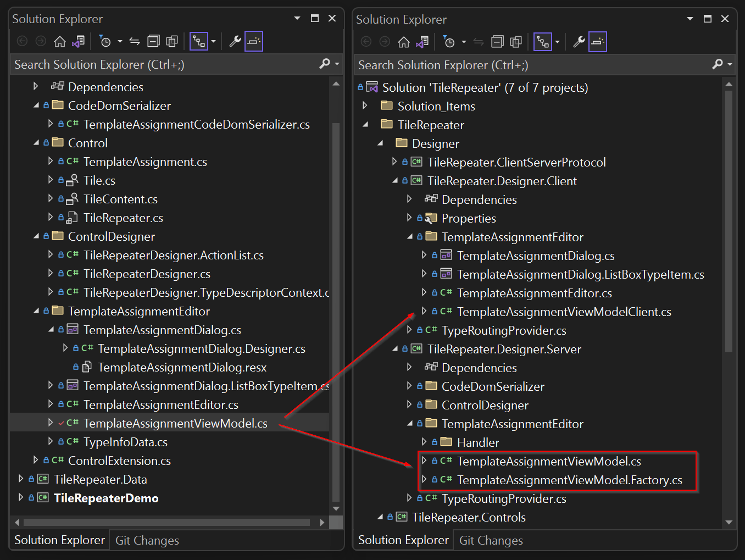Click the form icon beside left TemplateAssignmentDialog.cs
Image resolution: width=745 pixels, height=560 pixels.
73,329
